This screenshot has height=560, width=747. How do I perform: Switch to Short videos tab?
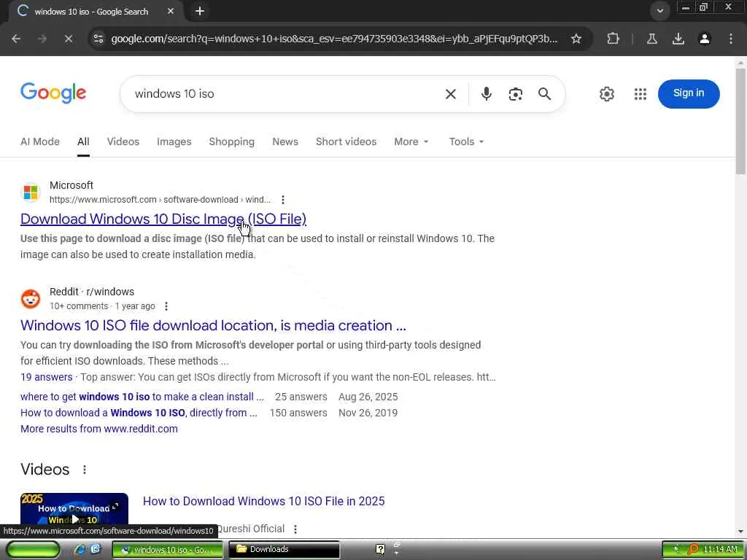pyautogui.click(x=346, y=141)
